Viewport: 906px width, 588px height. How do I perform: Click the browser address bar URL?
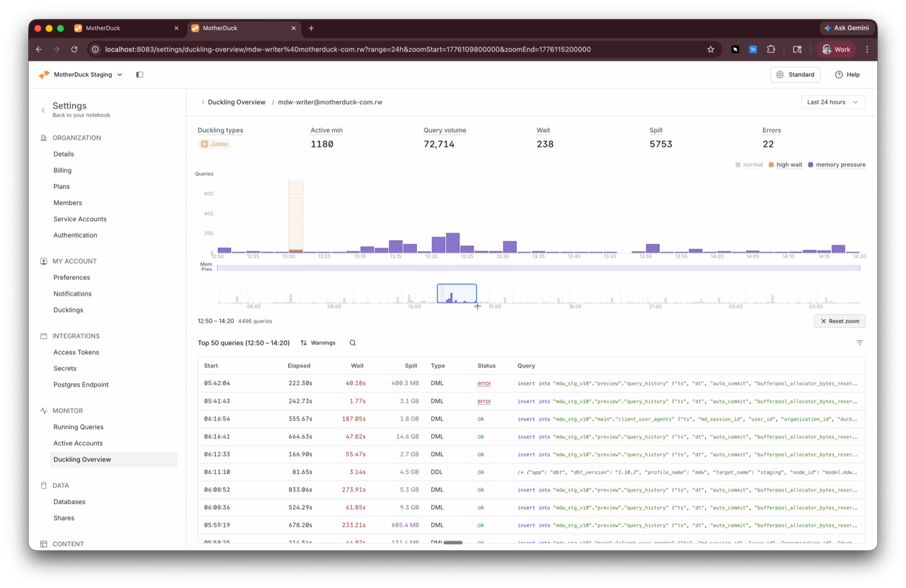(x=348, y=49)
